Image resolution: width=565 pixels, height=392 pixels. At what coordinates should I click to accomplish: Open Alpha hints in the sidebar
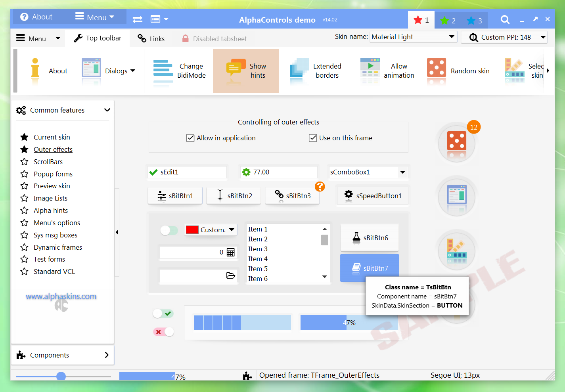(x=51, y=210)
